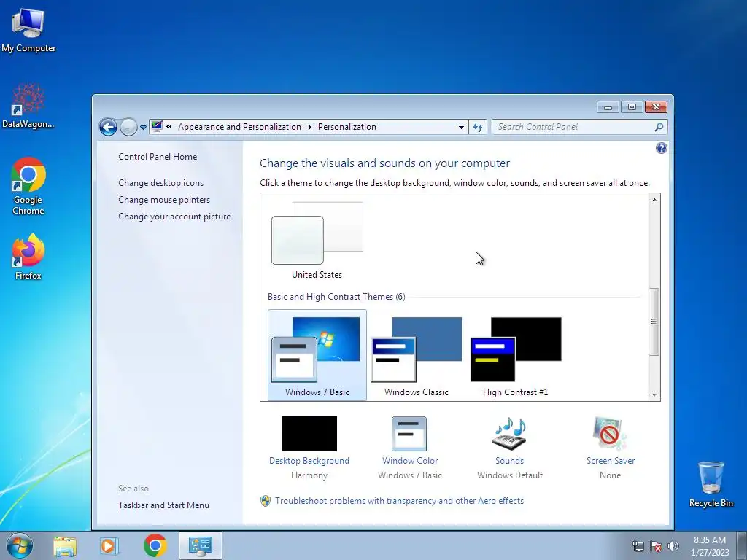This screenshot has height=560, width=747.
Task: Open Control Panel Home link
Action: click(158, 157)
